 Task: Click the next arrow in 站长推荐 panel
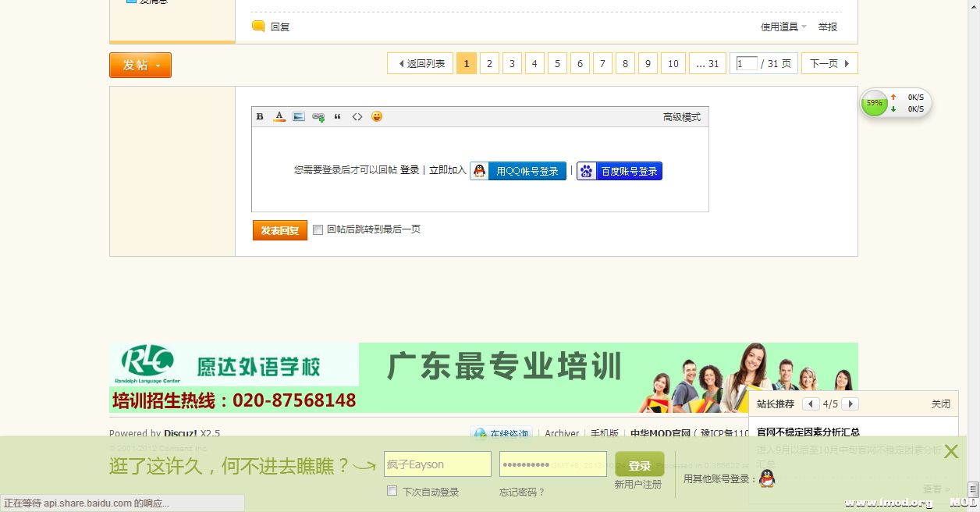coord(850,404)
